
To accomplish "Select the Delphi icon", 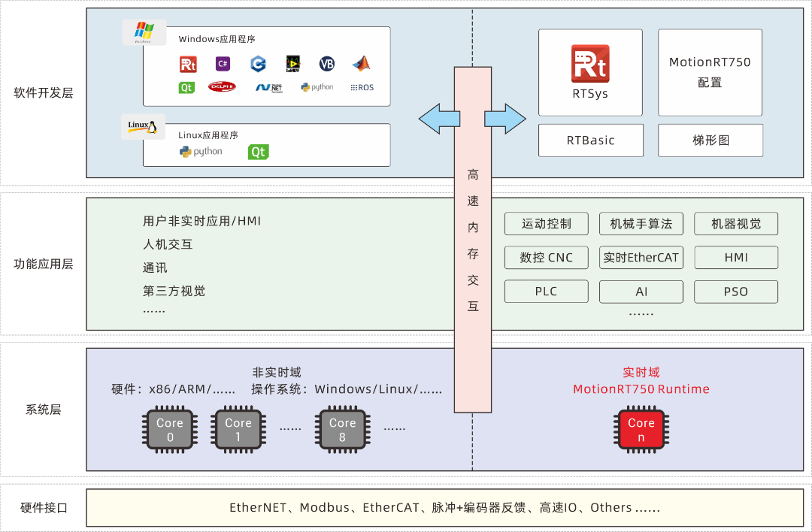I will 222,86.
